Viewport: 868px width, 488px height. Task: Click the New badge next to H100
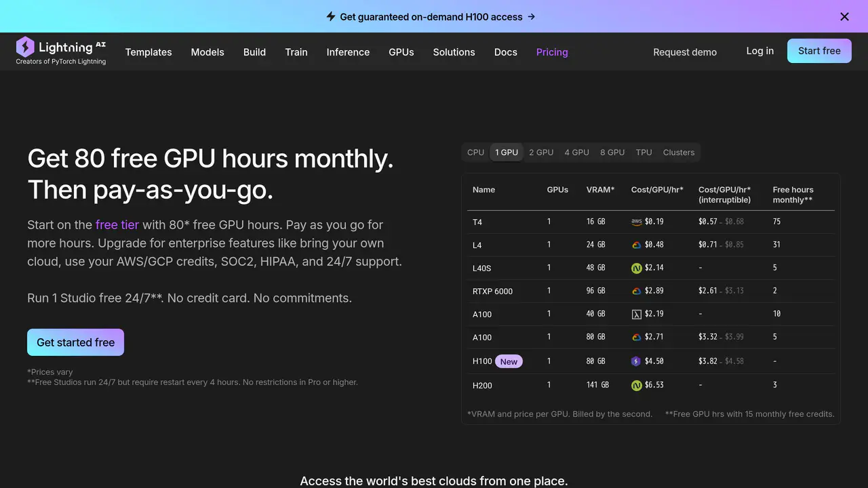click(509, 361)
